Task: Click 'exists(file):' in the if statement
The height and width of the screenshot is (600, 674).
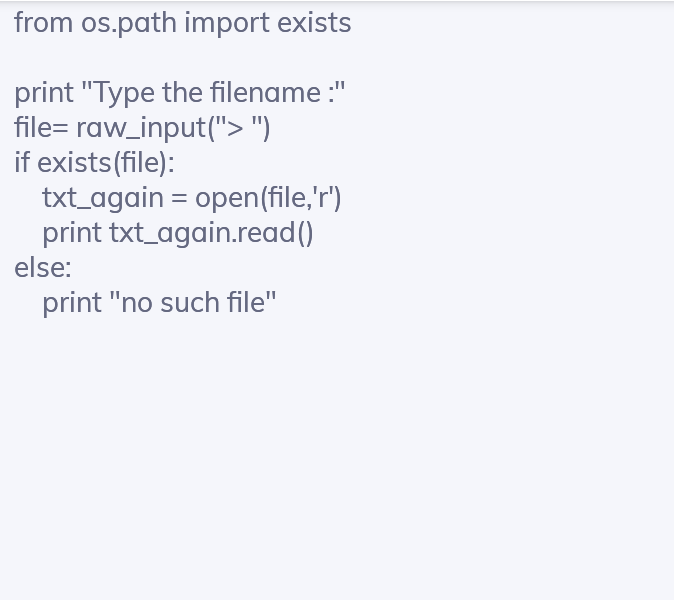Action: coord(106,163)
